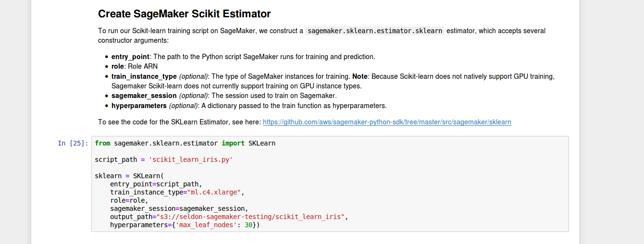Click the s3://seldon-sagemaker-testing output path string
The height and width of the screenshot is (244, 644).
point(250,217)
